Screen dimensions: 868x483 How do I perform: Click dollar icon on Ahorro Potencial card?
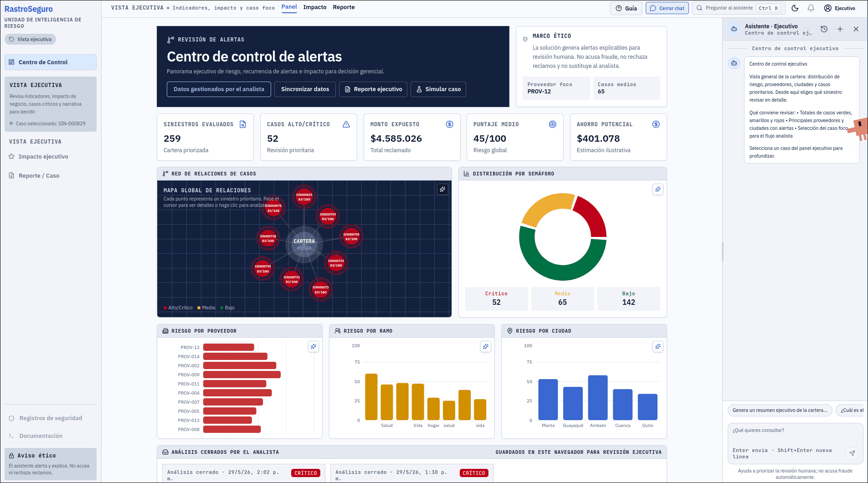point(656,124)
